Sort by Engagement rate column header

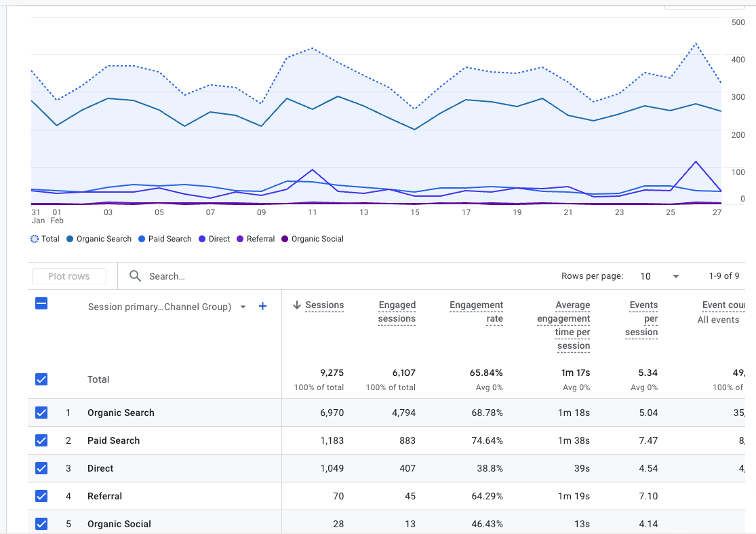(477, 311)
